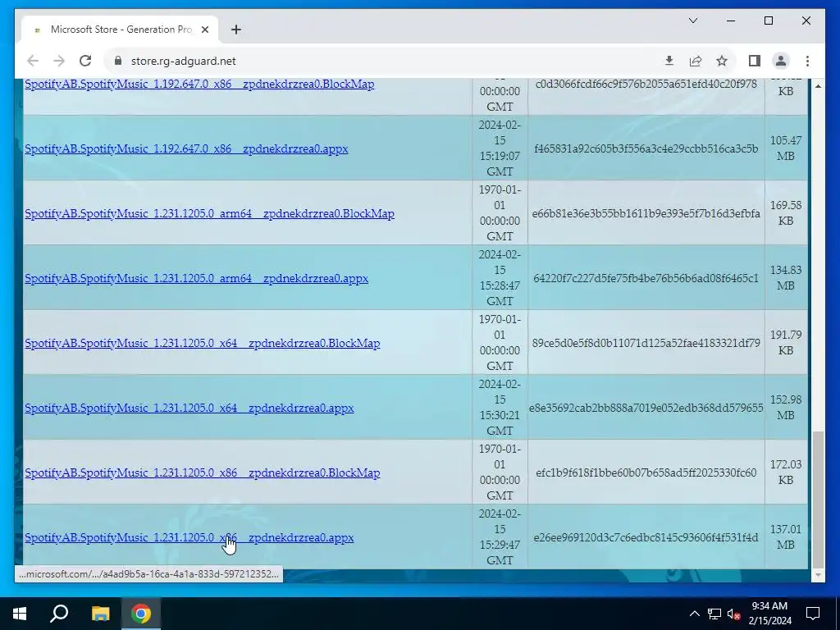Open the clock showing 9:34 AM
This screenshot has height=630, width=840.
769,614
